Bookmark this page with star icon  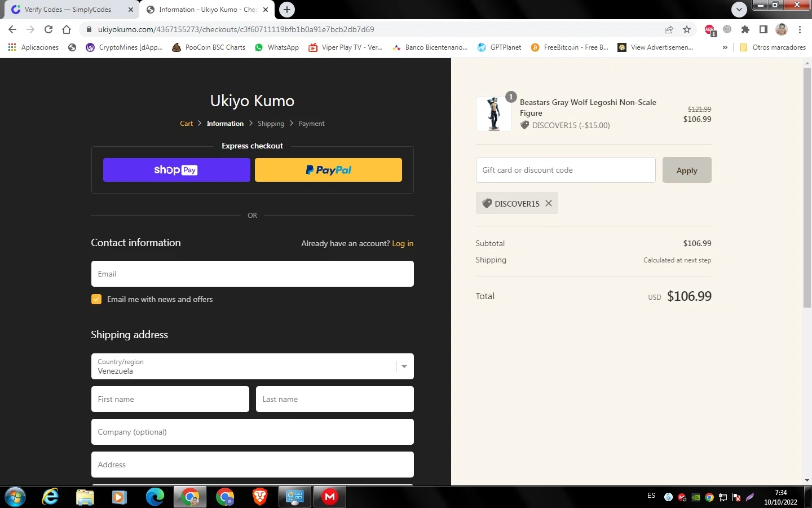(687, 29)
